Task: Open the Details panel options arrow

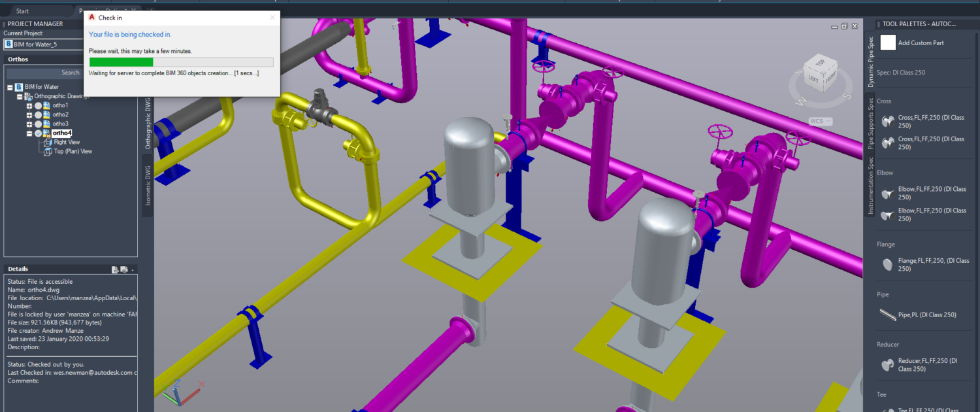Action: click(132, 269)
